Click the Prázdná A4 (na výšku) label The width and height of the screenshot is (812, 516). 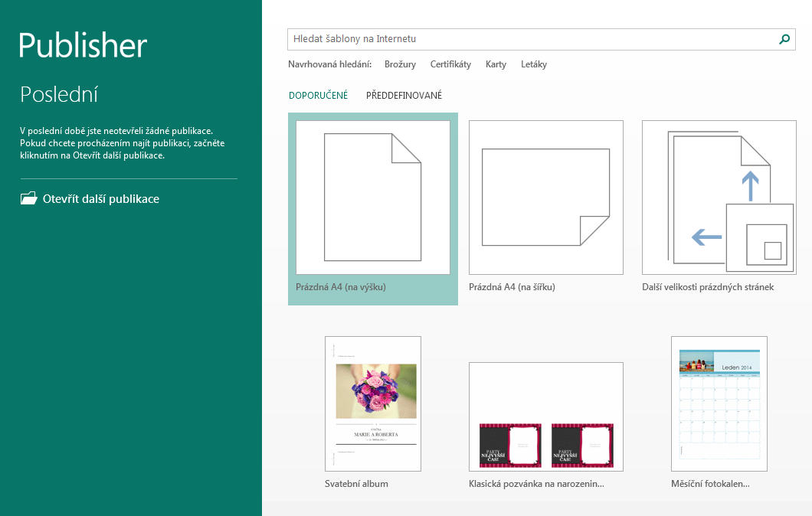pos(341,287)
